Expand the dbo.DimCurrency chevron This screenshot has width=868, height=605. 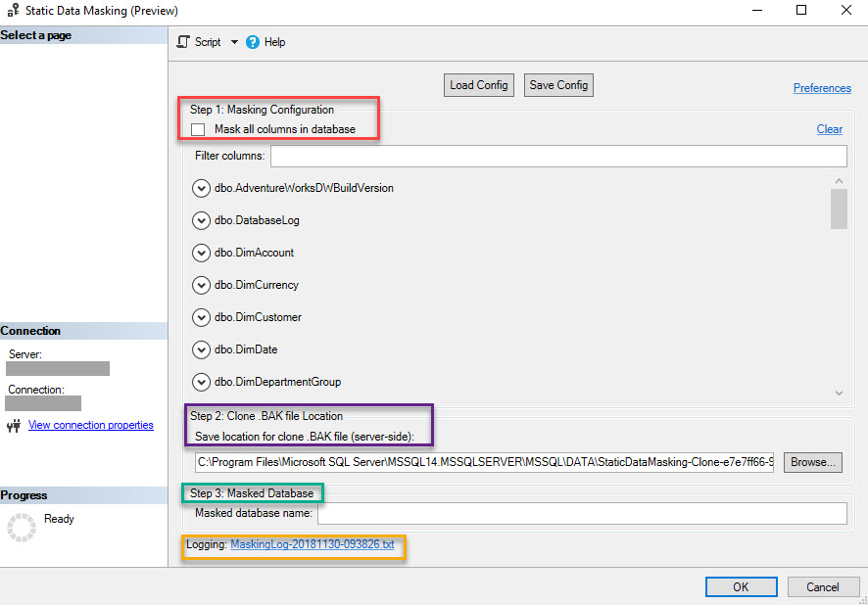pyautogui.click(x=201, y=285)
